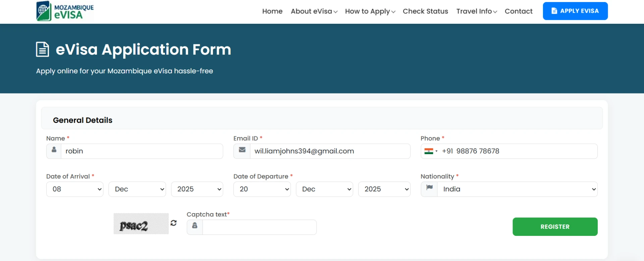This screenshot has width=644, height=261.
Task: Expand the About eVisa menu
Action: pyautogui.click(x=314, y=11)
